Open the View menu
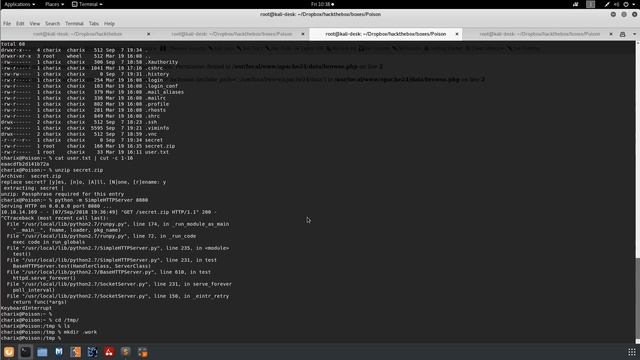640x360 pixels. click(x=35, y=24)
